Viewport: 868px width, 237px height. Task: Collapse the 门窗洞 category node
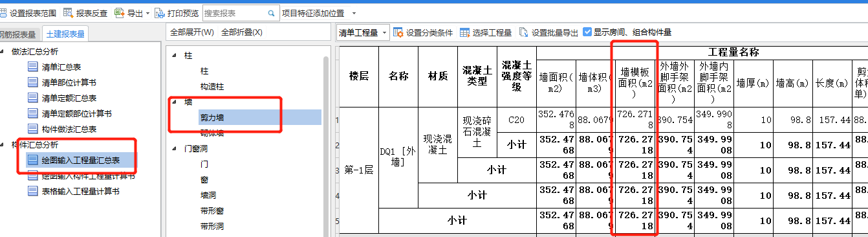tap(173, 149)
